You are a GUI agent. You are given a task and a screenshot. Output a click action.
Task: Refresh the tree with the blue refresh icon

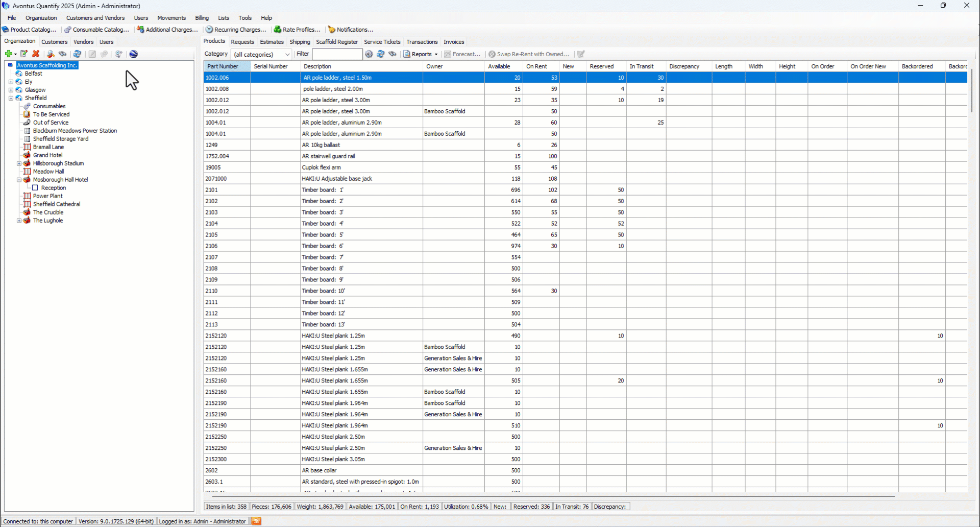coord(77,54)
